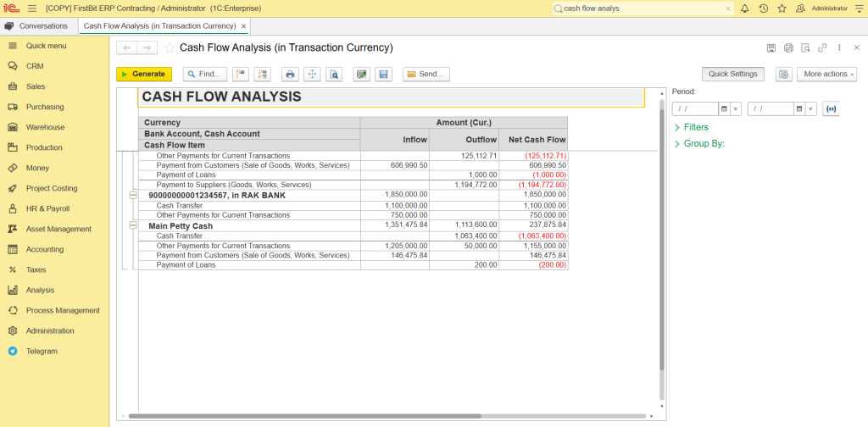
Task: Click the blue floppy disk toolbar icon
Action: click(x=384, y=74)
